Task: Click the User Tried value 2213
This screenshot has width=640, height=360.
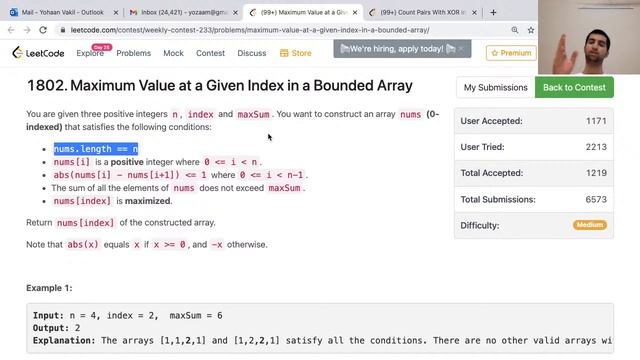Action: tap(596, 147)
